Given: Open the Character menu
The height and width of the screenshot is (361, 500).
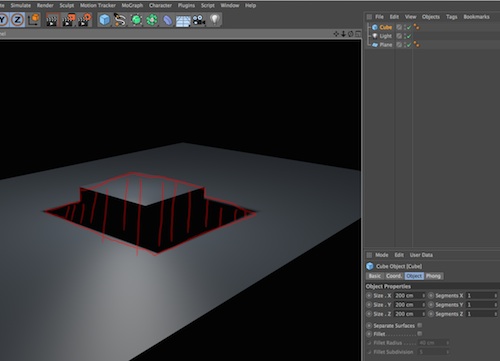Looking at the screenshot, I should pyautogui.click(x=160, y=5).
